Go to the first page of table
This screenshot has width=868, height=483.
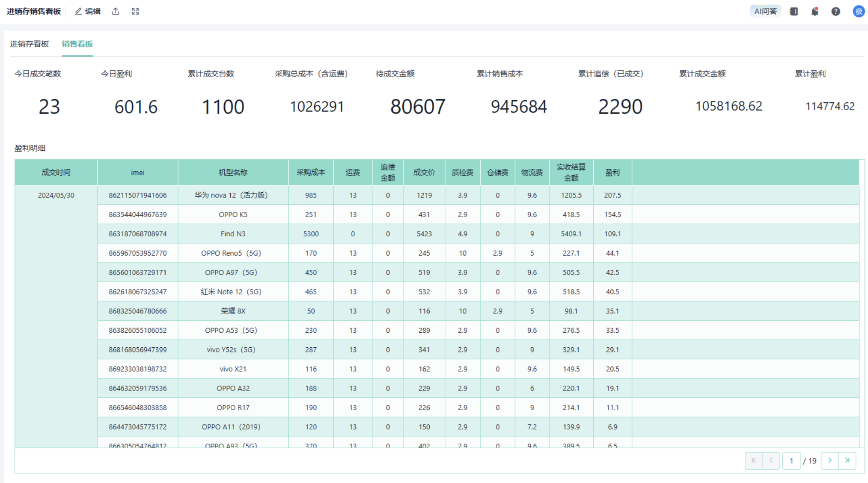[753, 461]
